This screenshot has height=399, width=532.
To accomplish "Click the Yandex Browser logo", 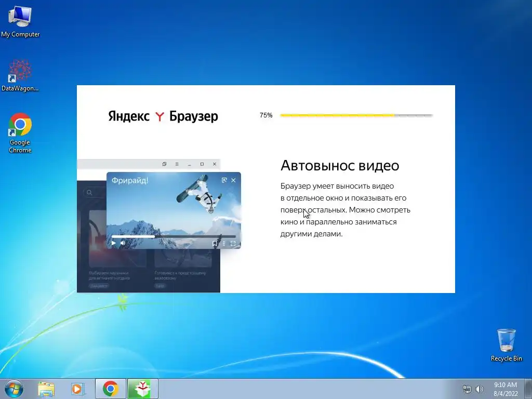I will 163,116.
